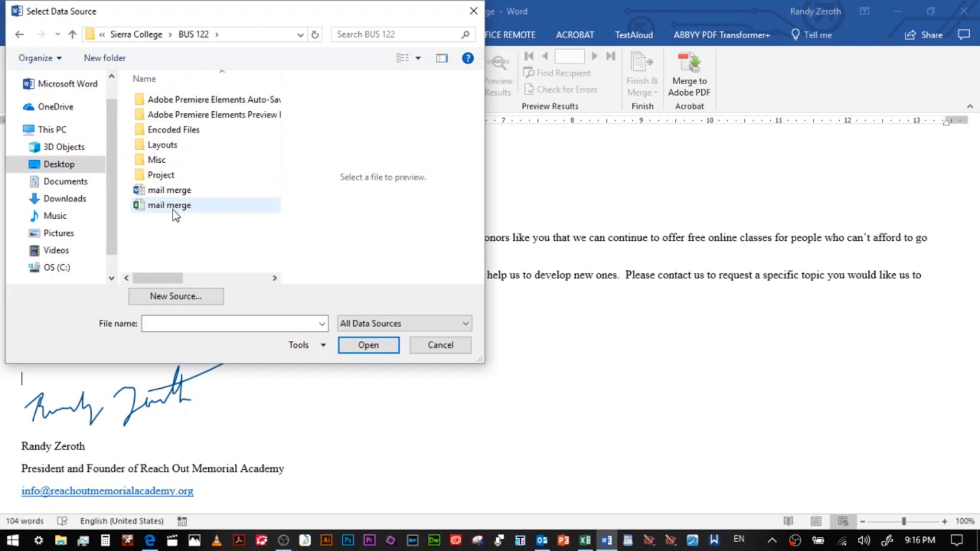Select OneDrive in navigation pane
The image size is (980, 551).
(48, 107)
